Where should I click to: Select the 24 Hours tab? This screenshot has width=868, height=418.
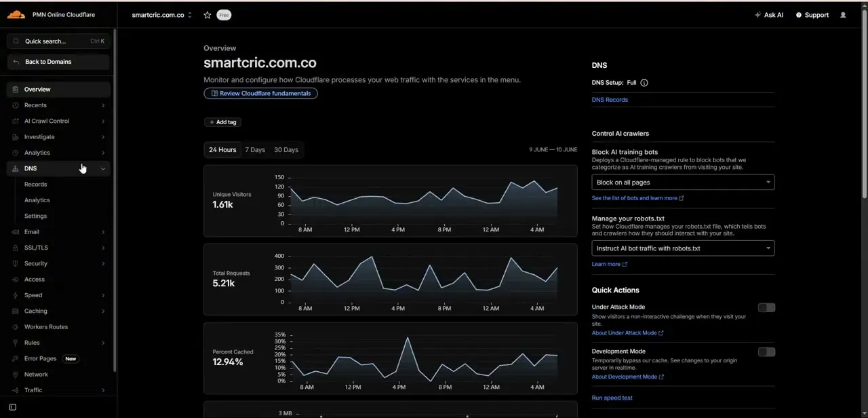(x=222, y=150)
